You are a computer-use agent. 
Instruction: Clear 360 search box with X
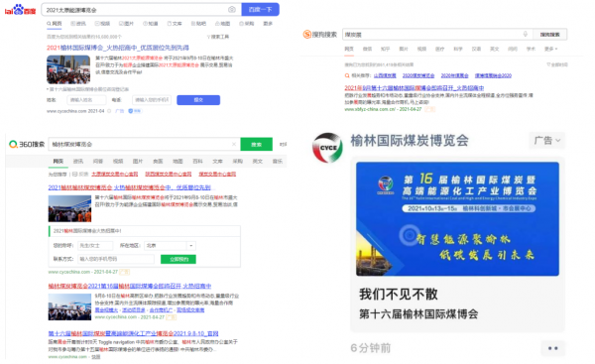234,144
